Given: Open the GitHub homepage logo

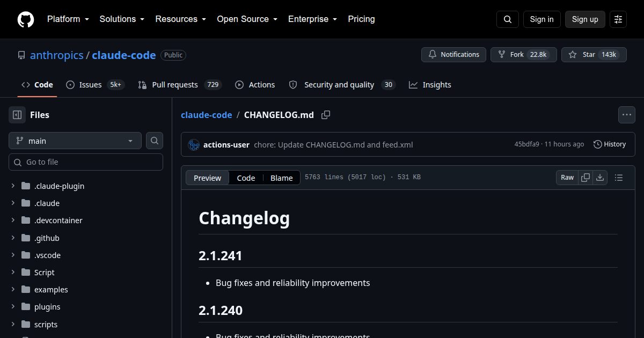Looking at the screenshot, I should [x=26, y=19].
